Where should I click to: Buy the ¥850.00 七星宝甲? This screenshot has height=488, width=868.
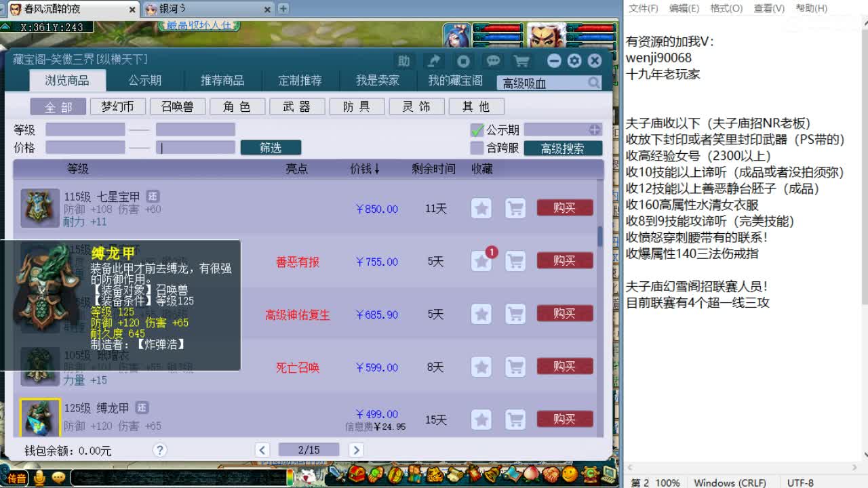[x=564, y=207]
